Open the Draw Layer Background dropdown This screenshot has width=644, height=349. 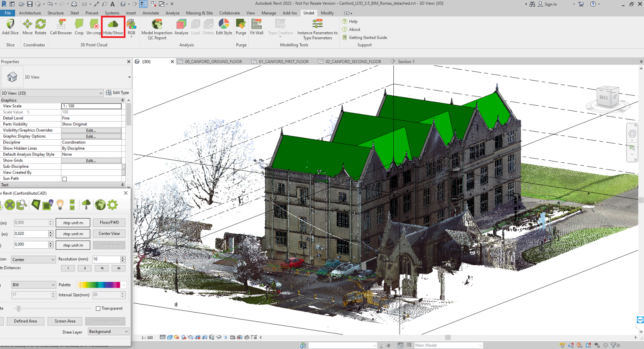coord(109,331)
